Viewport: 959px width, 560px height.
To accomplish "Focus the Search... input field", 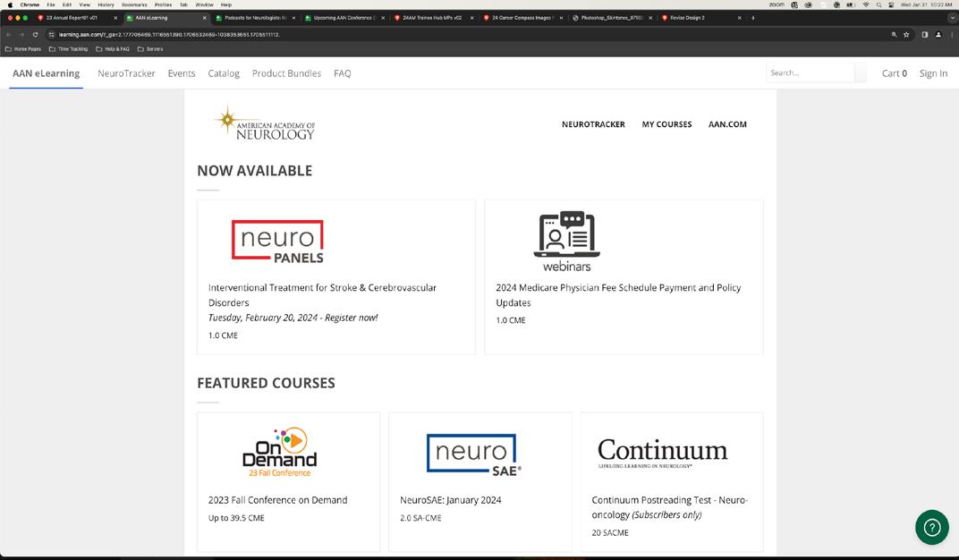I will pyautogui.click(x=810, y=72).
